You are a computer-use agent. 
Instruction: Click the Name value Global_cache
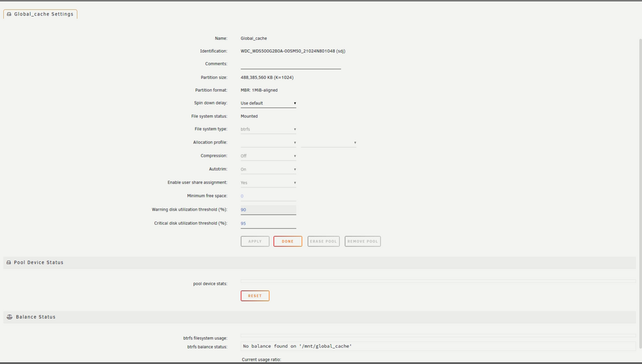(254, 39)
